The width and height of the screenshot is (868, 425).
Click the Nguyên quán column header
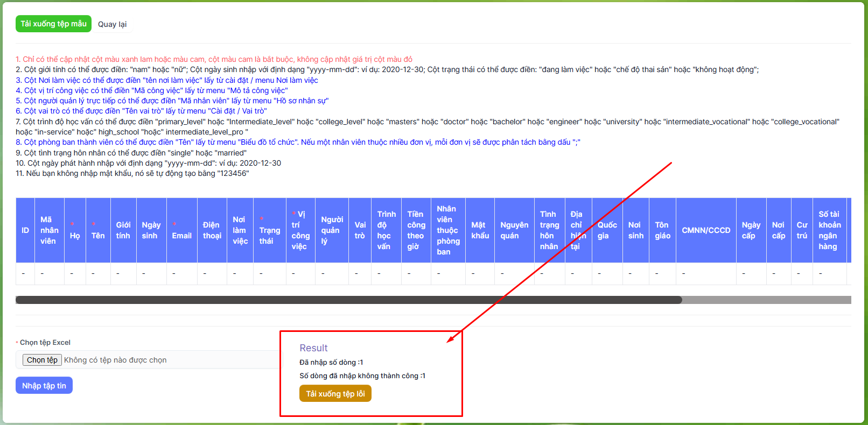point(514,230)
